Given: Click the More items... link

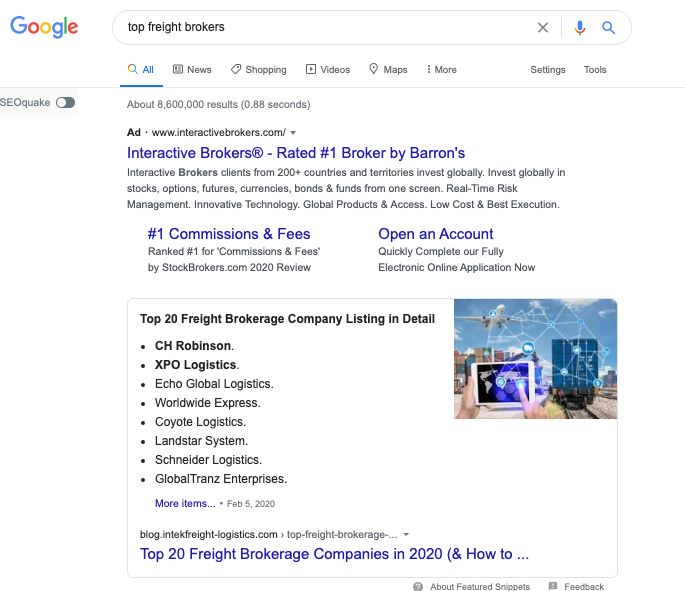Looking at the screenshot, I should click(x=185, y=503).
